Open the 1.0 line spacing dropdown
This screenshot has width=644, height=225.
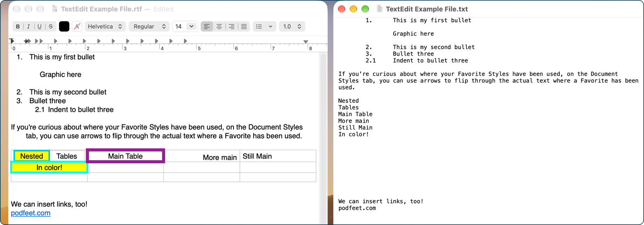(292, 27)
